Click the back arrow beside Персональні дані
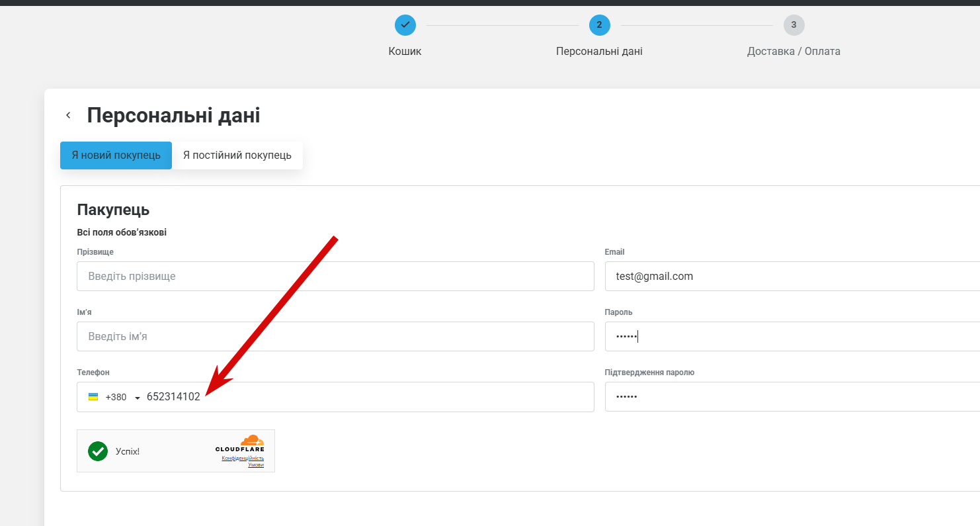The image size is (980, 526). [x=68, y=115]
